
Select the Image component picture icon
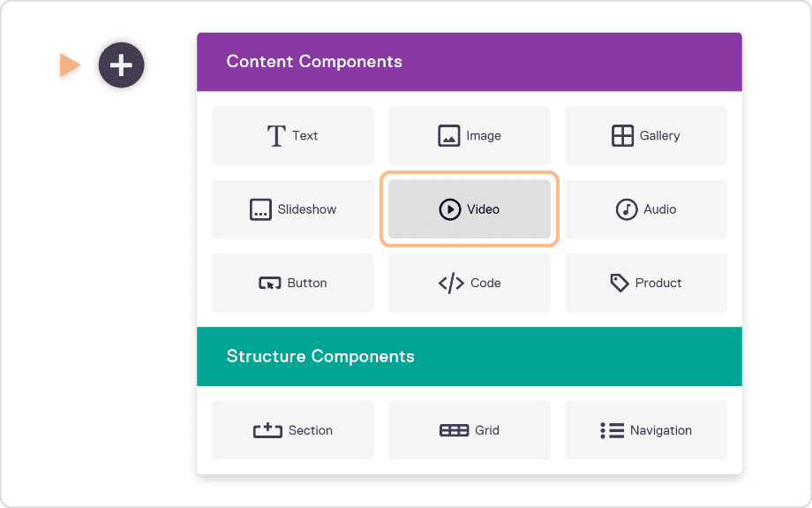449,136
